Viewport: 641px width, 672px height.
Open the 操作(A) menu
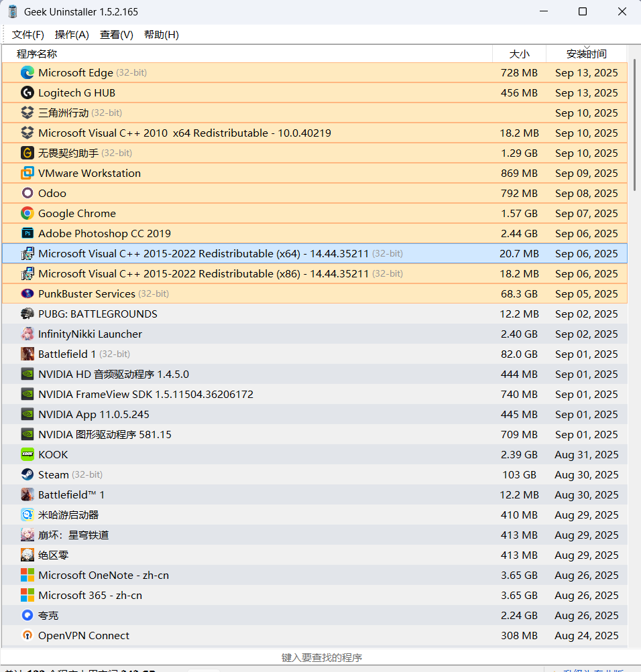72,35
